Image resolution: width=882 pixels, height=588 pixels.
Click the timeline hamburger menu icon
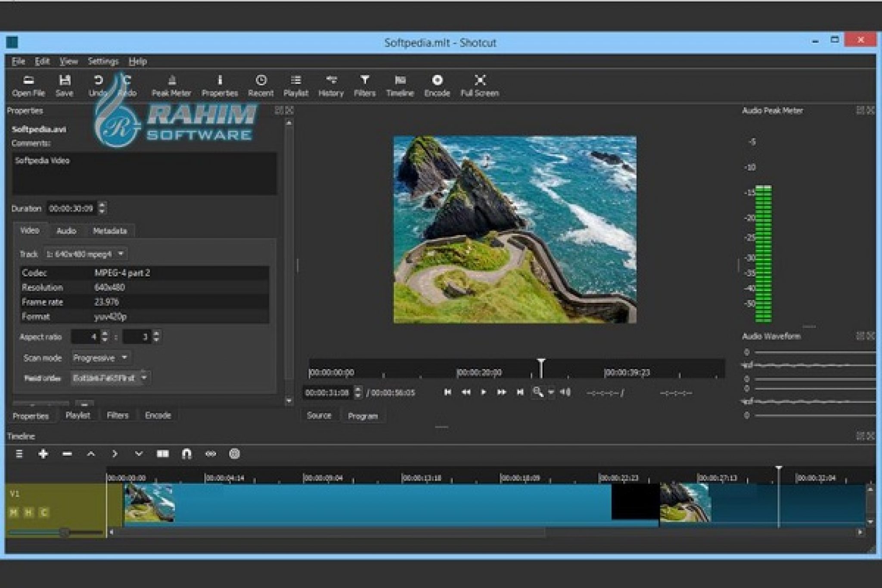tap(19, 454)
